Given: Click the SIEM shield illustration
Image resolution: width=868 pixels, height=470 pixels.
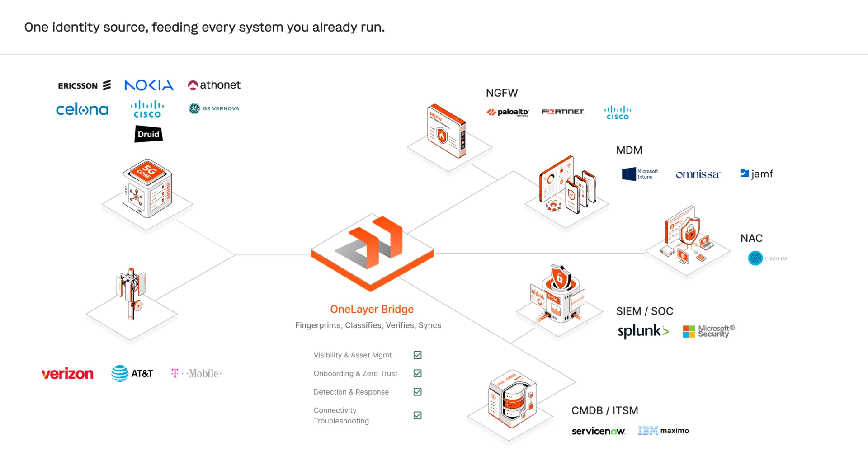Looking at the screenshot, I should click(558, 294).
